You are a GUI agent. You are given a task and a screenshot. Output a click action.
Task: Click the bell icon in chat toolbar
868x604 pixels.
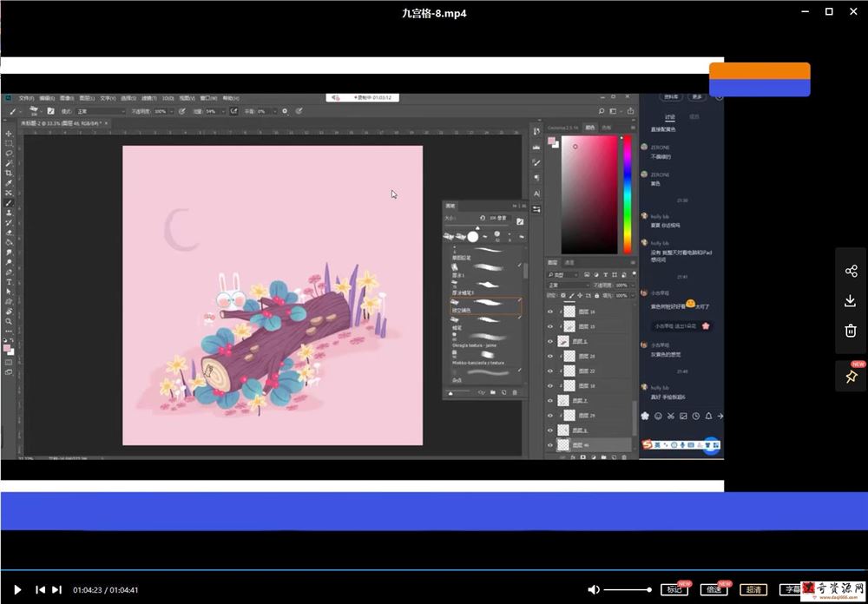(x=708, y=416)
